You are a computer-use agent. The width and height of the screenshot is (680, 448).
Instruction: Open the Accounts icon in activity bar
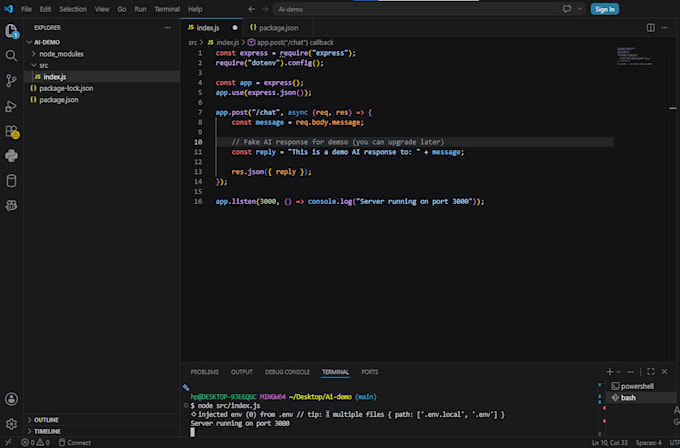[11, 399]
